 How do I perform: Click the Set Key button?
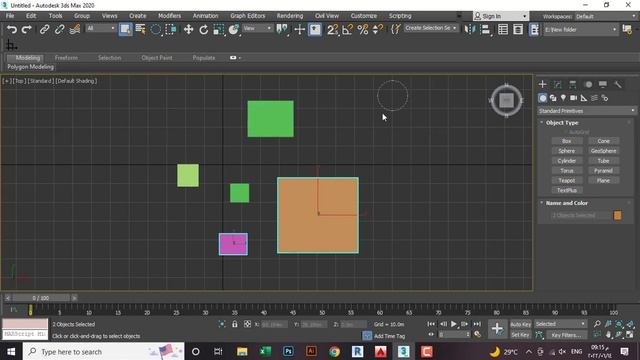click(x=521, y=335)
